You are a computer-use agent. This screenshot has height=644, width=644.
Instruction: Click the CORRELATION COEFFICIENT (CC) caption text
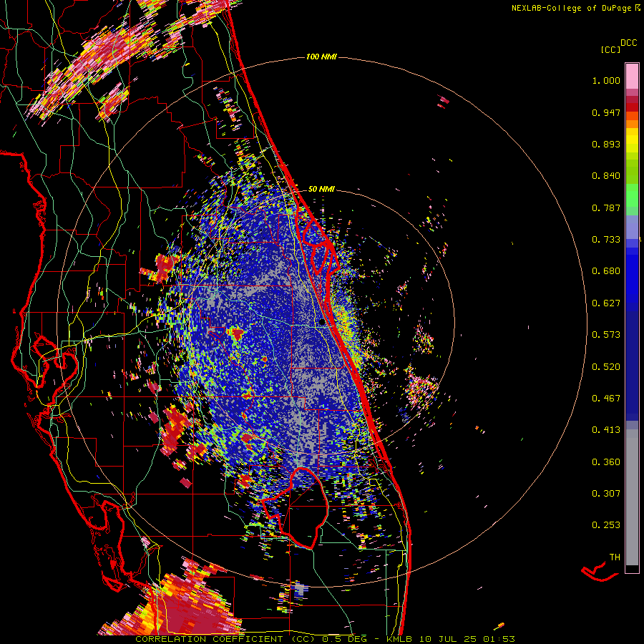[x=225, y=639]
